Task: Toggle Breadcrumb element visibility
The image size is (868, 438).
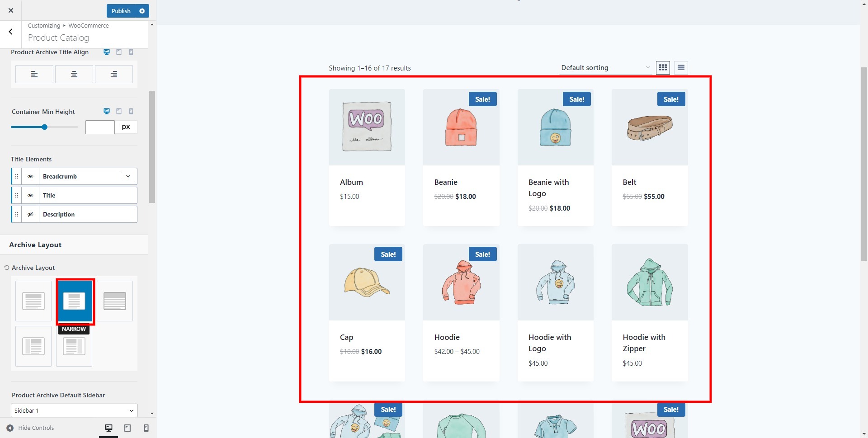Action: [x=30, y=176]
